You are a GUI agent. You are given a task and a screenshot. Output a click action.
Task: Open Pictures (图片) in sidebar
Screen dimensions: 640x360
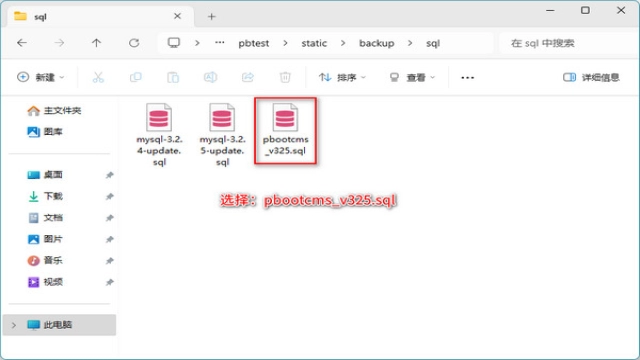pos(45,239)
